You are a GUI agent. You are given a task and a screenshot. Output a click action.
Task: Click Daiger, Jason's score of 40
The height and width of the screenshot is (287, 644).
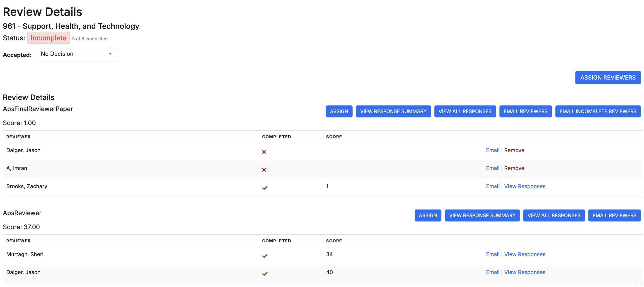click(x=329, y=272)
